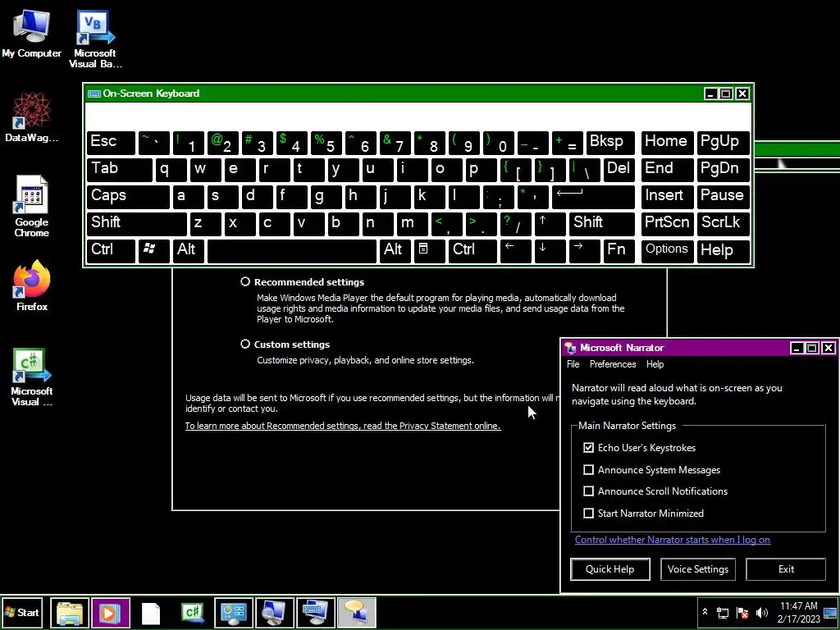Viewport: 840px width, 630px height.
Task: Click Options key on On-Screen Keyboard
Action: (667, 250)
